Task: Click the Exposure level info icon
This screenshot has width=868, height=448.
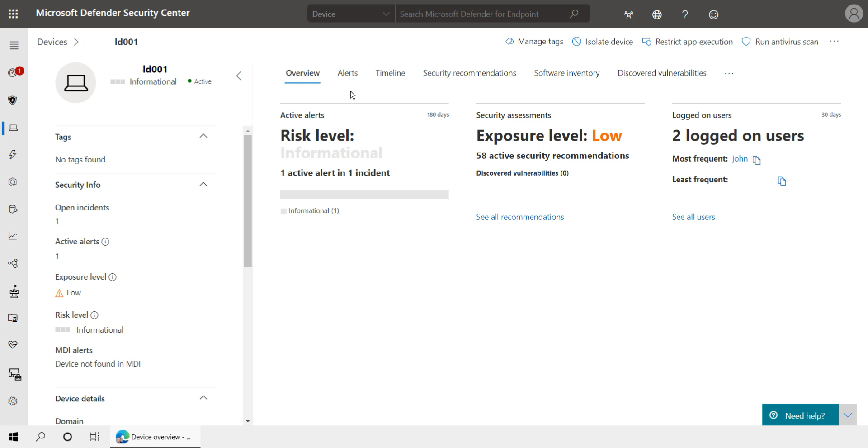Action: click(x=113, y=277)
